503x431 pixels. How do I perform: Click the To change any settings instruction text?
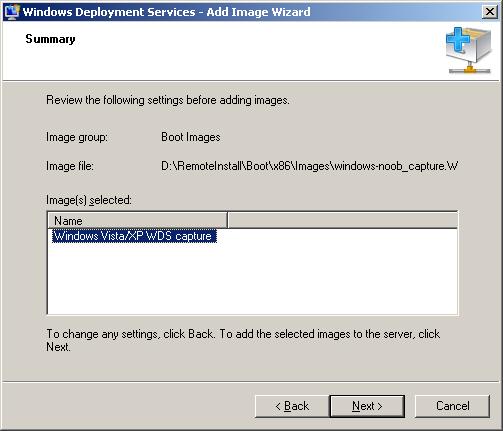click(x=243, y=340)
